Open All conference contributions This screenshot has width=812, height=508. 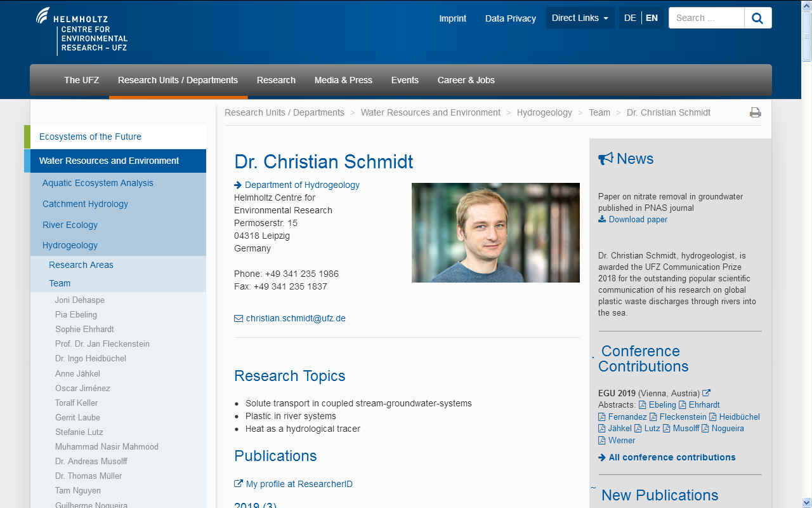[x=672, y=457]
